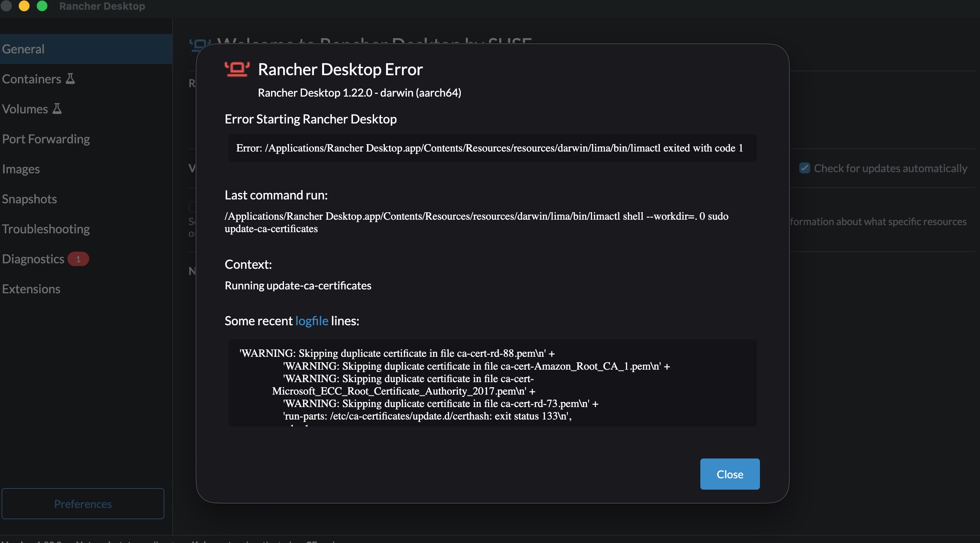Click the recent logfile lines panel

(492, 384)
